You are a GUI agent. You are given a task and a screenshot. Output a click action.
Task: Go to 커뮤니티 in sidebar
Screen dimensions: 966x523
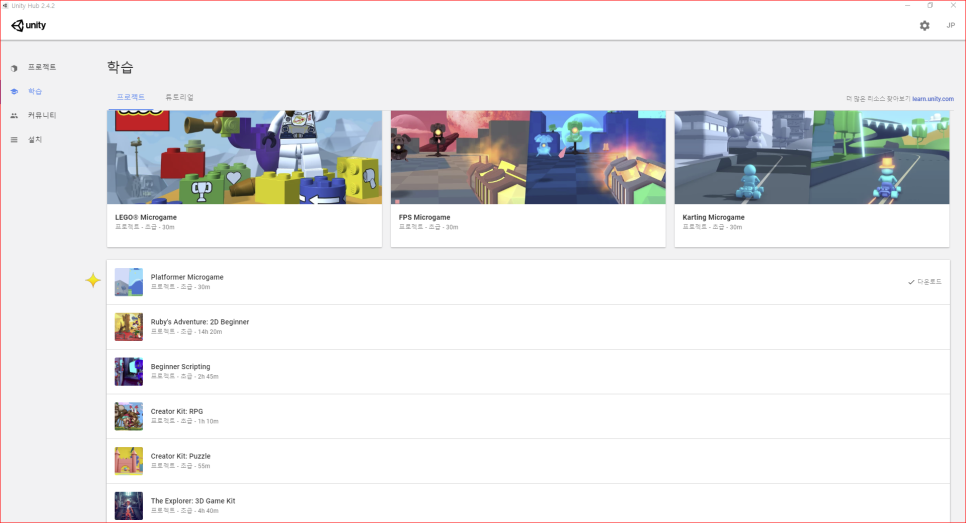(42, 115)
